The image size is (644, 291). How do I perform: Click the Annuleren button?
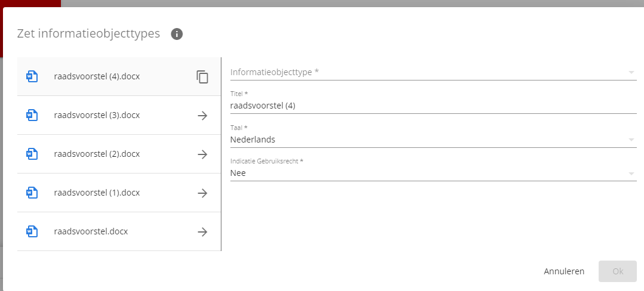click(564, 271)
